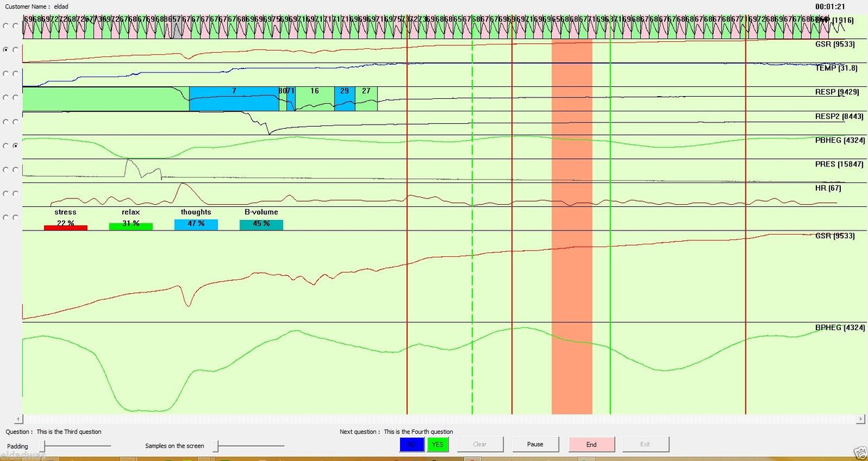Click the green RESP segment labeled 27
The width and height of the screenshot is (868, 461).
tap(366, 99)
